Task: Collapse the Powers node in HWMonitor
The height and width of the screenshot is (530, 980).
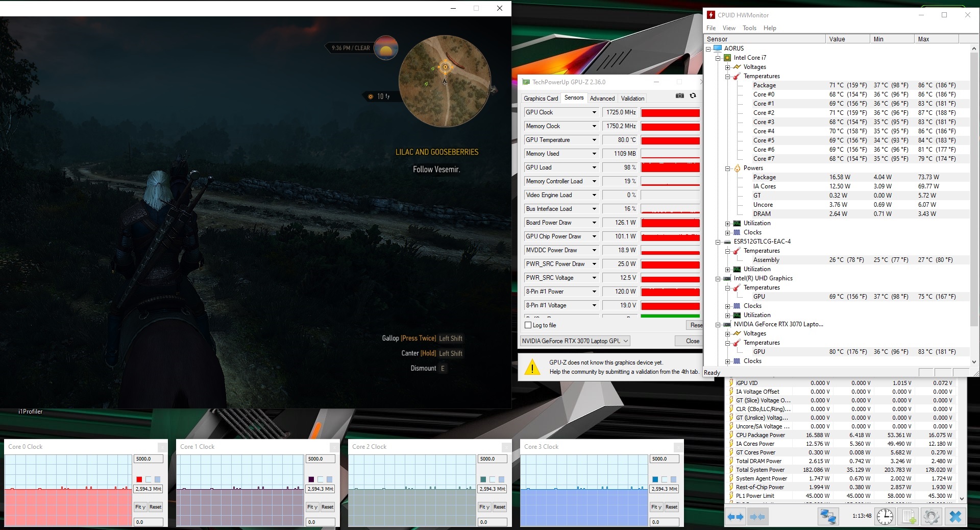Action: 727,168
